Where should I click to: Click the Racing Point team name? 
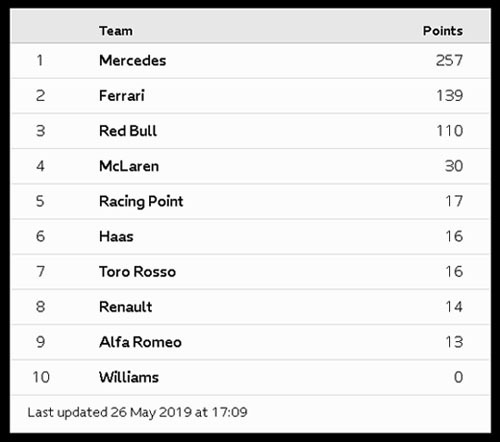(x=141, y=201)
